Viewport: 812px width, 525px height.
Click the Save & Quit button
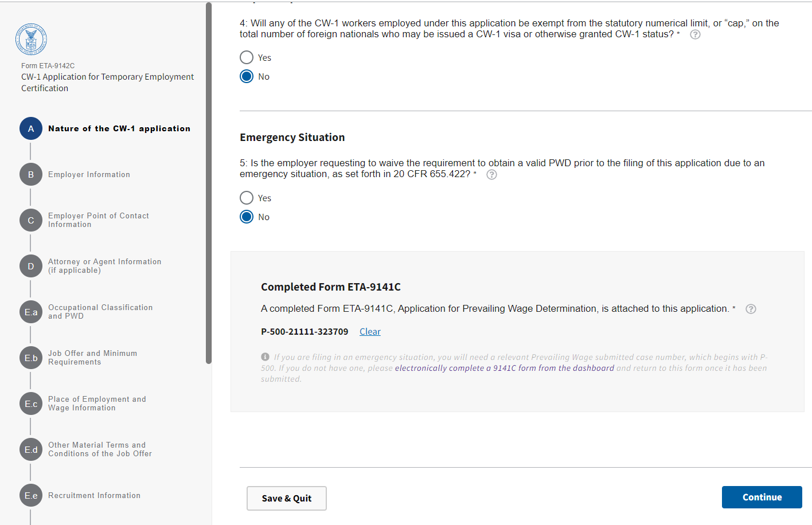[x=287, y=498]
